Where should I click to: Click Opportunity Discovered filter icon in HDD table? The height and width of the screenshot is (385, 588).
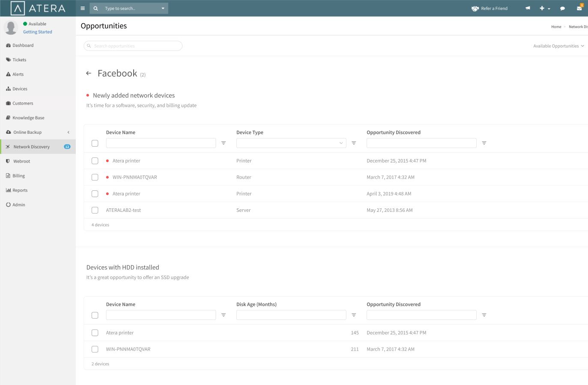click(x=484, y=315)
